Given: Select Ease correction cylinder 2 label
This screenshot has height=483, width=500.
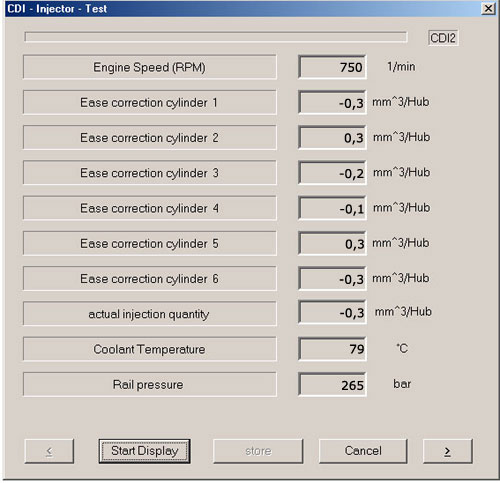Looking at the screenshot, I should [x=150, y=138].
